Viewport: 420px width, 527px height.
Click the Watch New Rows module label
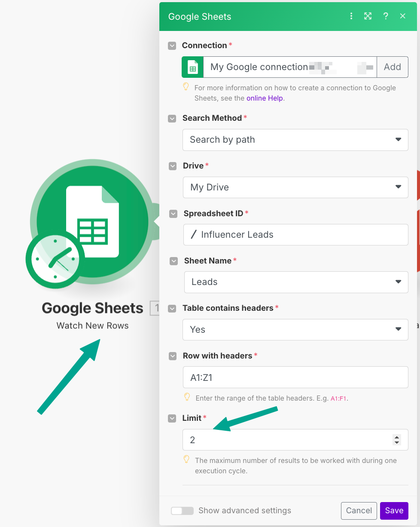(x=93, y=326)
